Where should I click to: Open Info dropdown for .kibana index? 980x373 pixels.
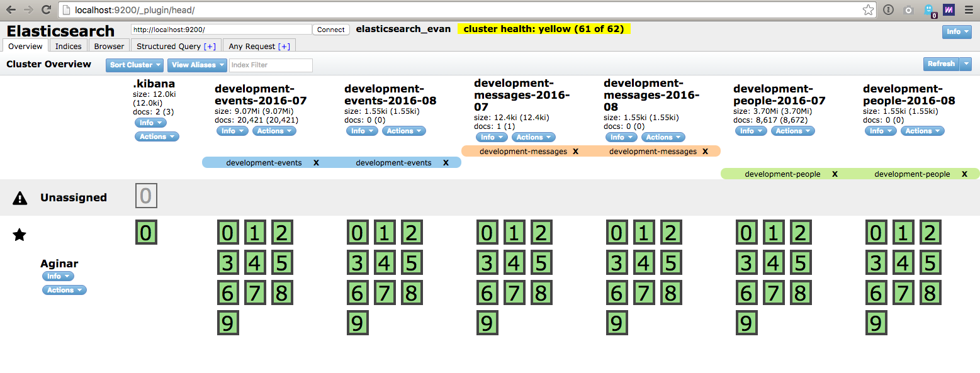click(x=150, y=123)
